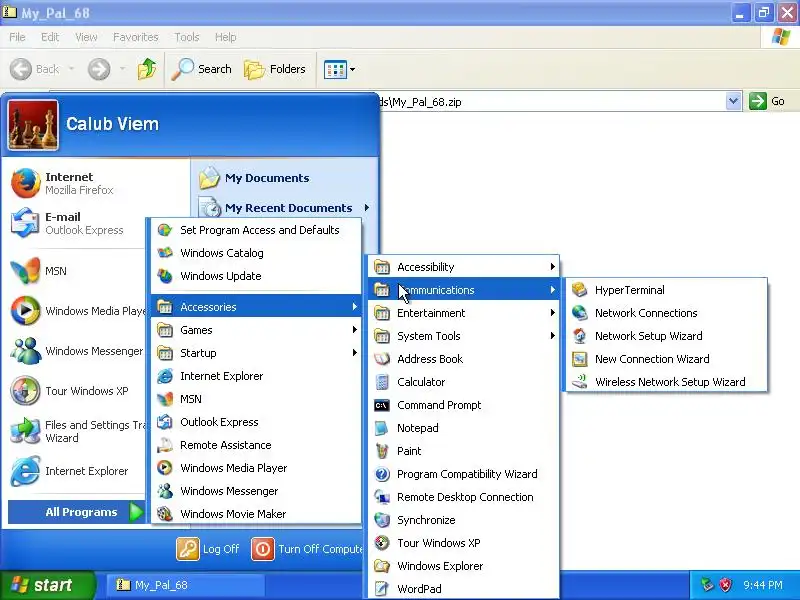
Task: Open Internet Explorer in the All Programs list
Action: [256, 376]
